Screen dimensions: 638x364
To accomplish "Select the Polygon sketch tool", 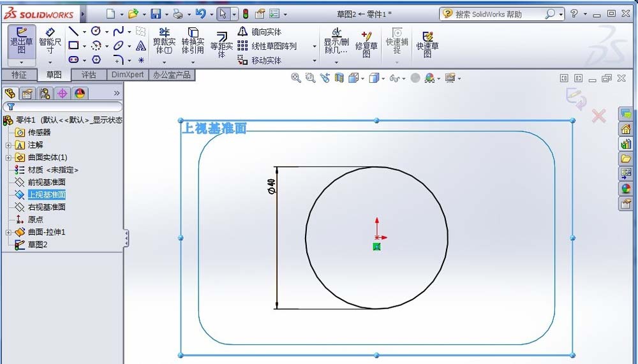I will (96, 60).
